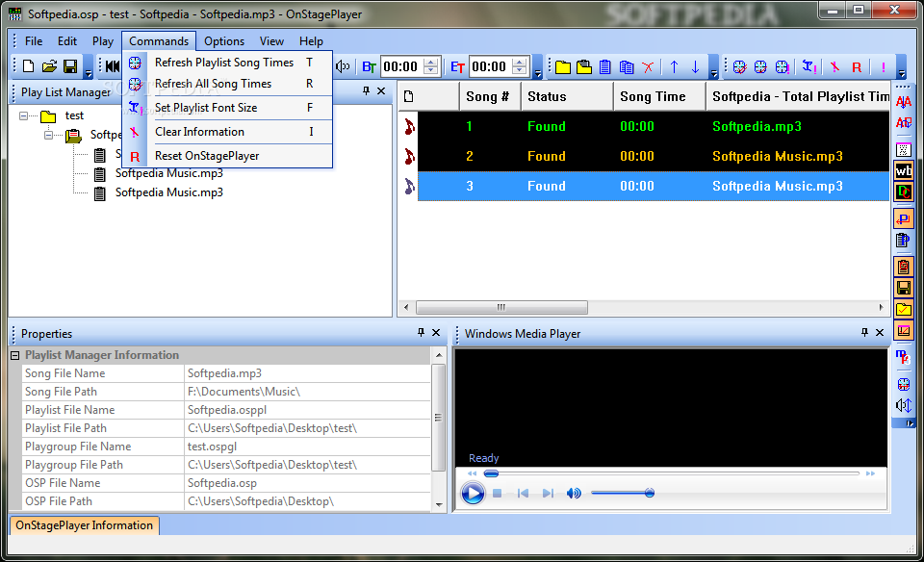
Task: Open the playlist toolbar overflow dropdown
Action: (x=713, y=73)
